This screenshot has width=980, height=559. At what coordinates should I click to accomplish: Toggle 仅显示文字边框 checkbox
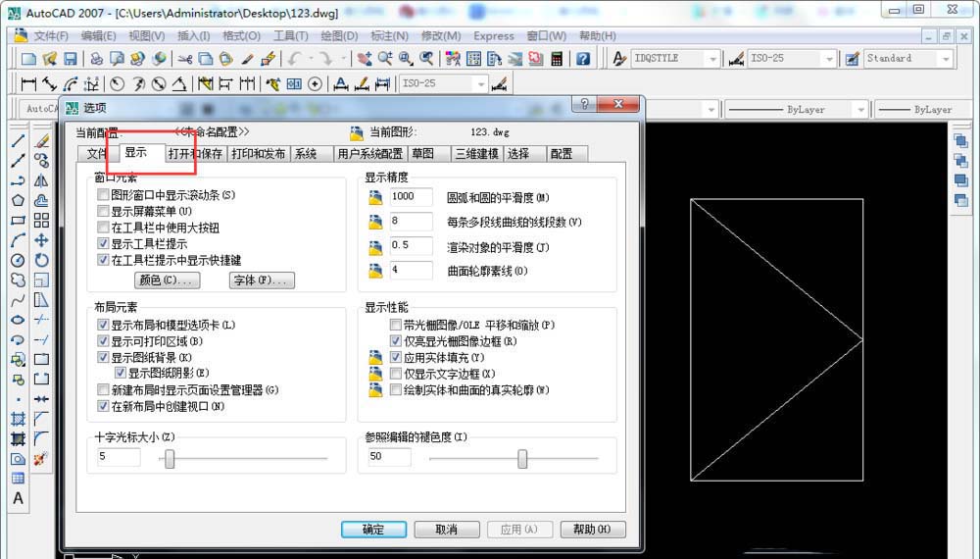pyautogui.click(x=395, y=374)
